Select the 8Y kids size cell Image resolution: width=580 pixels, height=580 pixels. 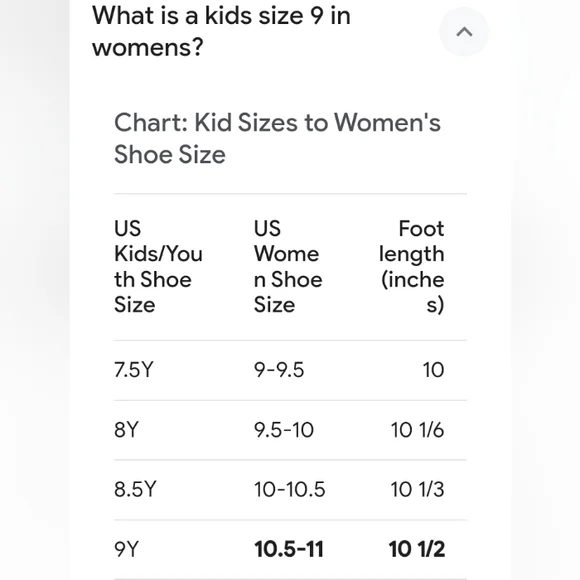126,429
